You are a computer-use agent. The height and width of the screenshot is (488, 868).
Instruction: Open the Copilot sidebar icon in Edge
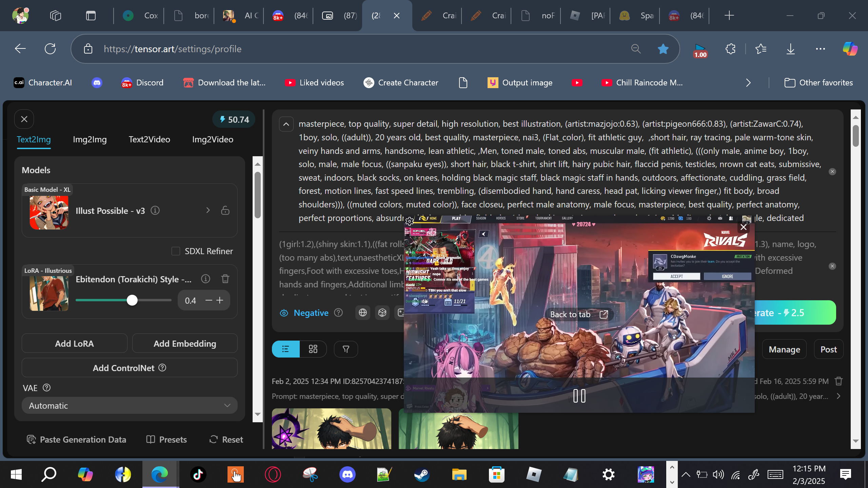coord(850,49)
